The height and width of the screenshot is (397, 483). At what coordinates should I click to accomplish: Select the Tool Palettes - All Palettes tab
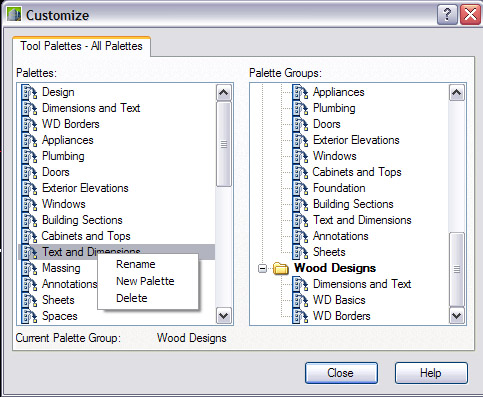(x=81, y=46)
